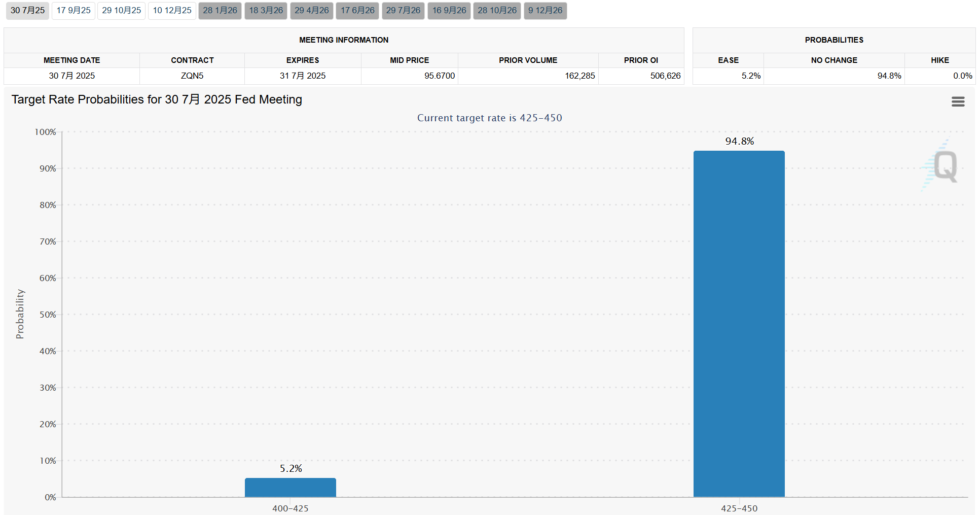Switch to the 17 6月26 meeting tab

click(x=357, y=11)
